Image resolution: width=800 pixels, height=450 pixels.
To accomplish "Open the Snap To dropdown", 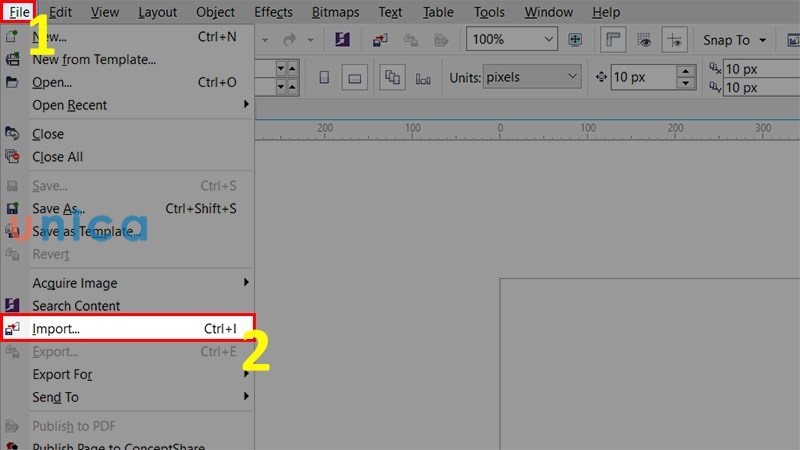I will click(x=734, y=40).
